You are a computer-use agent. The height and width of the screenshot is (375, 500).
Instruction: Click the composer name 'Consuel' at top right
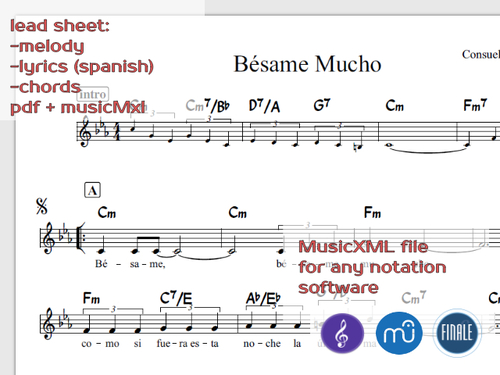[x=481, y=54]
